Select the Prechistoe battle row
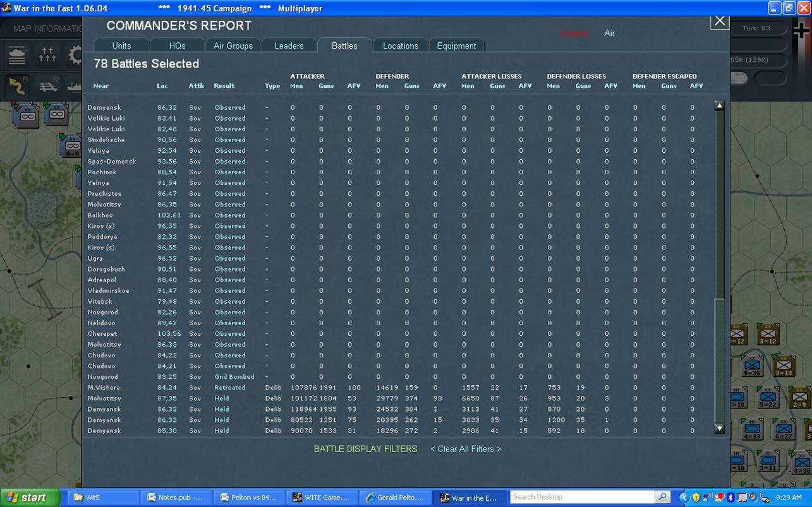 pos(398,194)
